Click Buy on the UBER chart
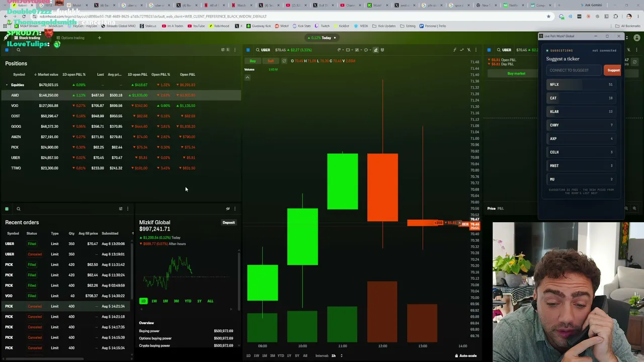Viewport: 644px width, 362px height. pos(253,61)
